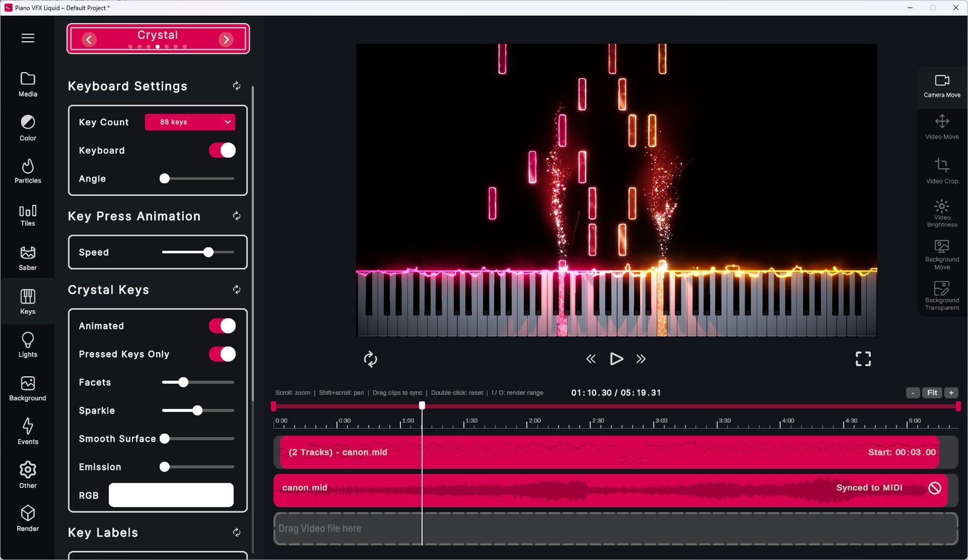Open the Render panel
This screenshot has height=560, width=968.
point(28,519)
